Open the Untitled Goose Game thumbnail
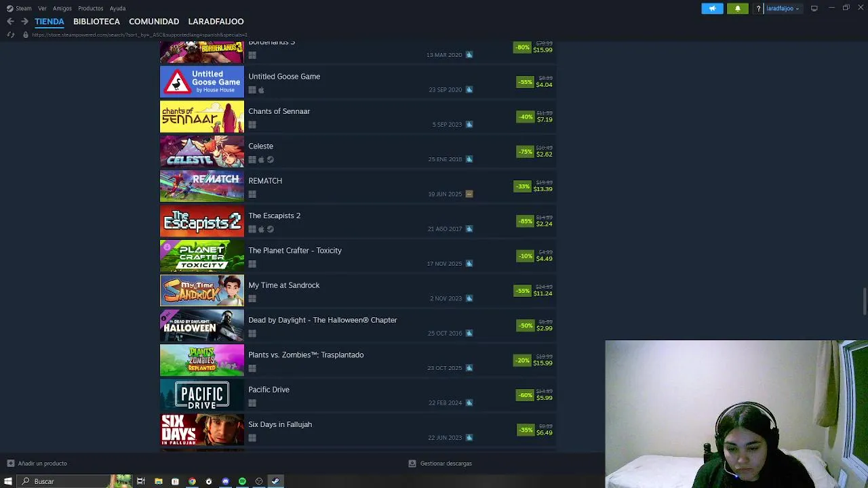The image size is (868, 488). (202, 82)
